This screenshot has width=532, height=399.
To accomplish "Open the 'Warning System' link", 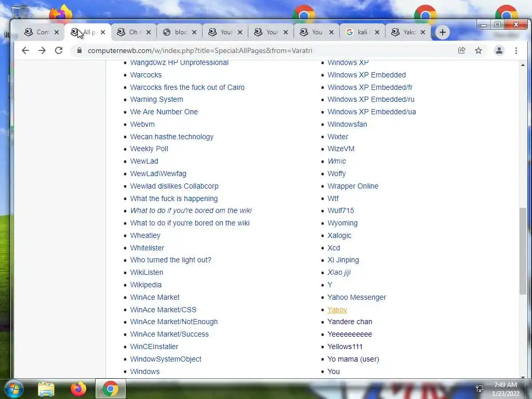I will coord(156,99).
